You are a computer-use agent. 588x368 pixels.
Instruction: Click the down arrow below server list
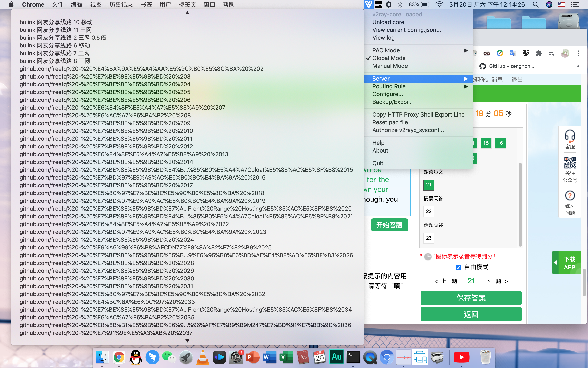187,341
